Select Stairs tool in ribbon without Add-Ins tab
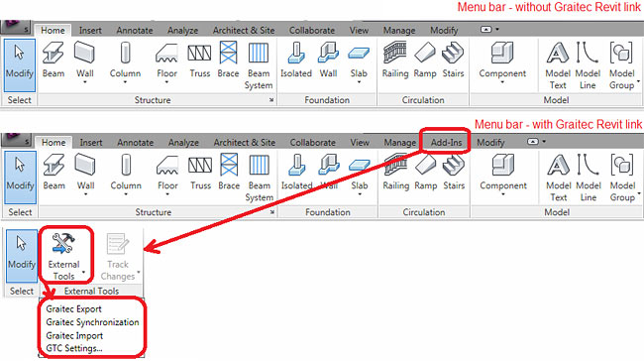The width and height of the screenshot is (644, 361). tap(453, 60)
